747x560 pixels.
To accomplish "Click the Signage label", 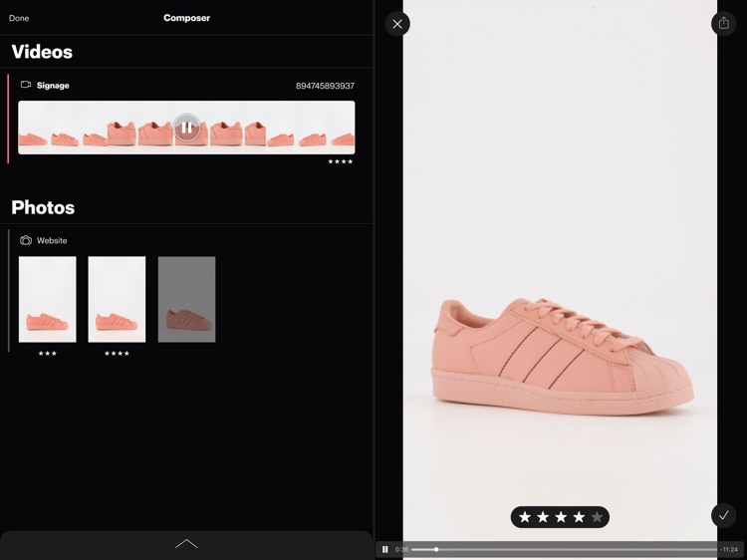I will [53, 86].
